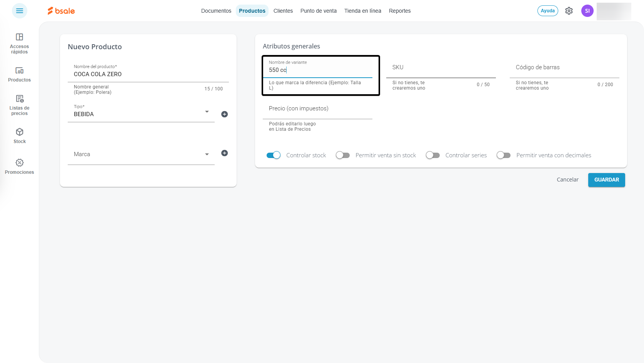644x363 pixels.
Task: Open the settings gear icon
Action: point(569,11)
